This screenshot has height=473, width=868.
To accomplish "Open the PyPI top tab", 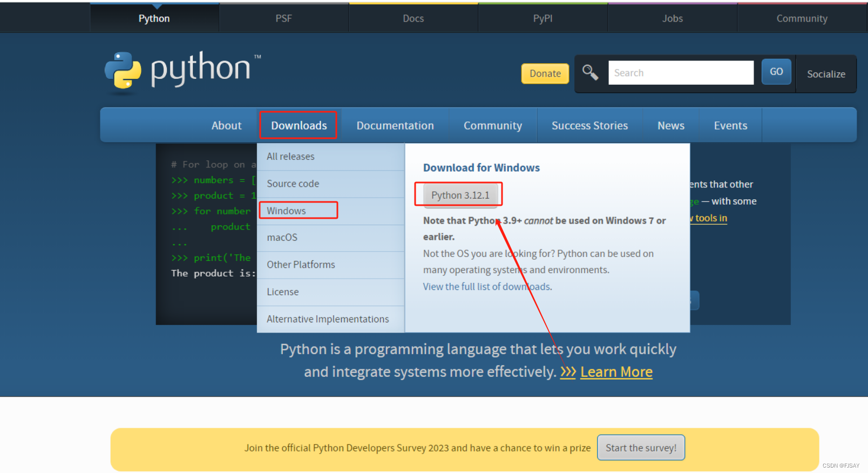I will [x=543, y=18].
